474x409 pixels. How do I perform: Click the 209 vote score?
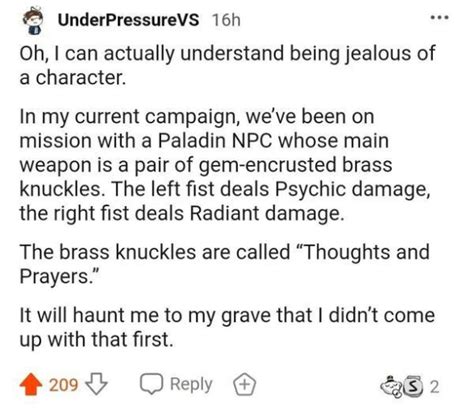[64, 385]
